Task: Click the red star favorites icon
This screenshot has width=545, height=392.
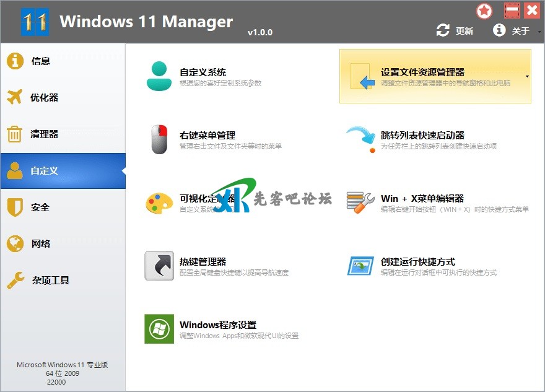Action: 484,11
